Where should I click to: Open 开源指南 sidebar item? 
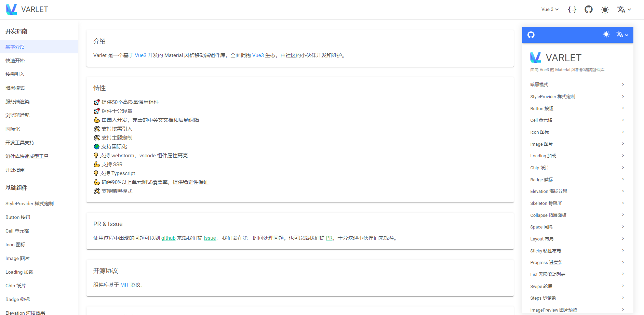(39, 170)
